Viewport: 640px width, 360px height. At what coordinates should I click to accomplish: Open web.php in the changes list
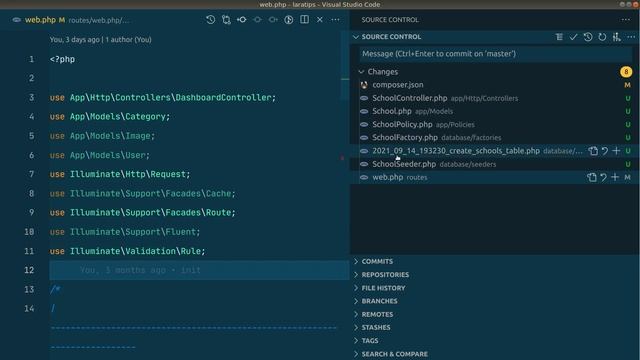click(x=388, y=177)
